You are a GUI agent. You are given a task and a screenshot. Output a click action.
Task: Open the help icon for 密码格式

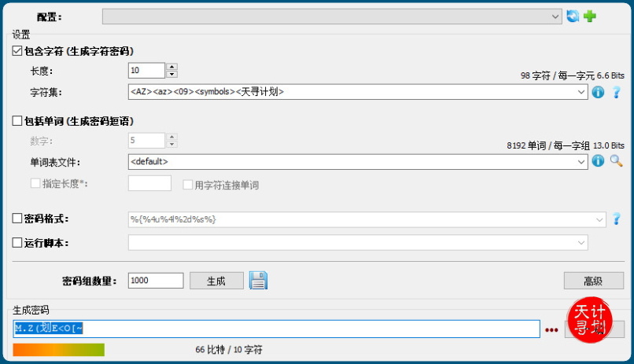pos(617,219)
